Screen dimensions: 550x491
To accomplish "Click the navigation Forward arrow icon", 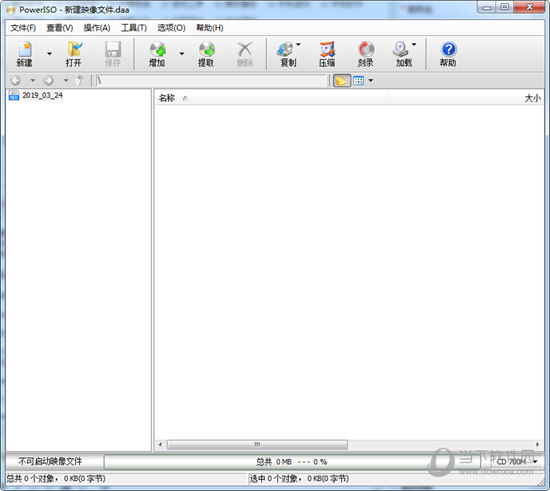I will coord(48,81).
